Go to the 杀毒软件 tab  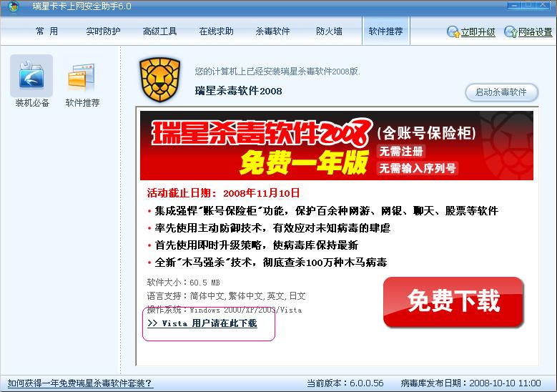point(272,31)
